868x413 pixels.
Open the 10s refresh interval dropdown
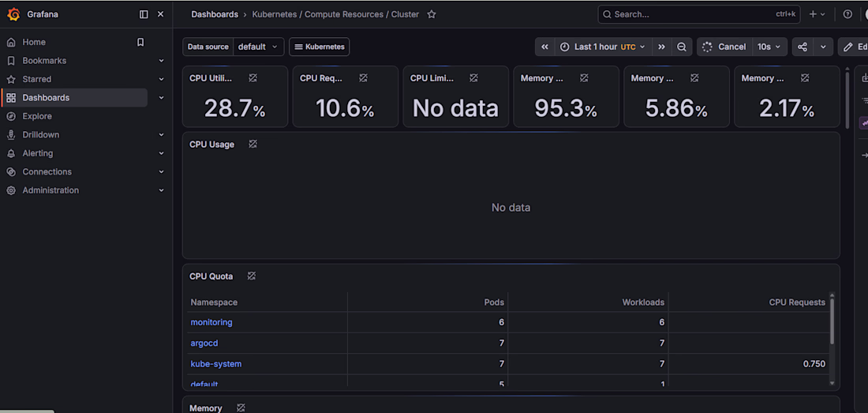tap(769, 47)
